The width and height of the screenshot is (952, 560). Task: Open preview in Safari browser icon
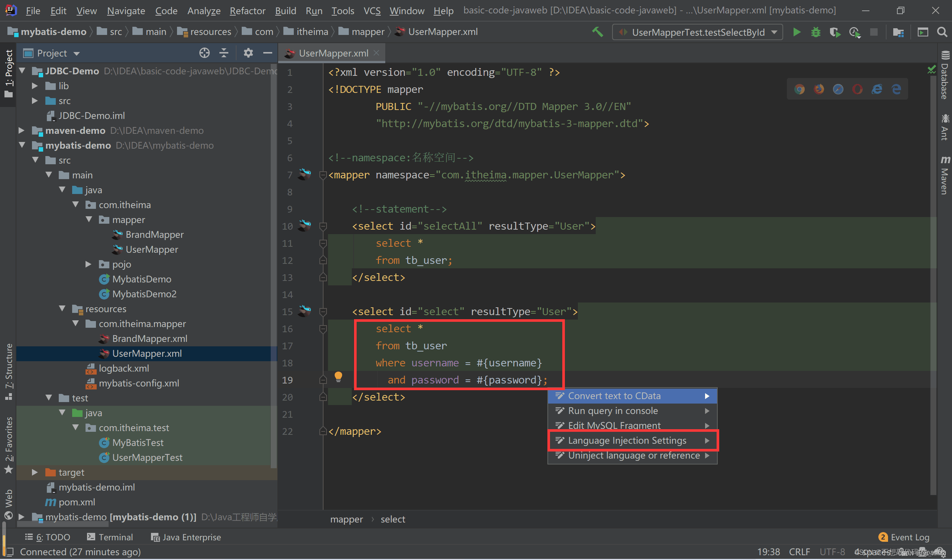(x=838, y=89)
